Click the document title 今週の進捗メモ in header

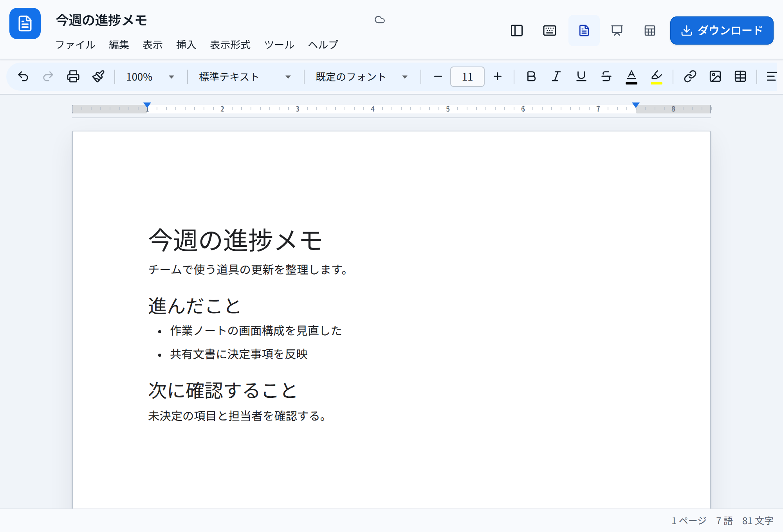101,20
